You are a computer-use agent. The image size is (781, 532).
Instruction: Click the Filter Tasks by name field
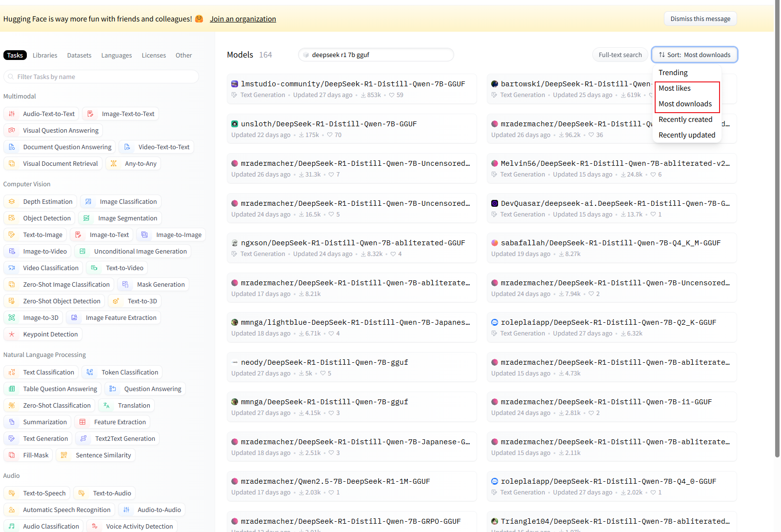(x=101, y=77)
